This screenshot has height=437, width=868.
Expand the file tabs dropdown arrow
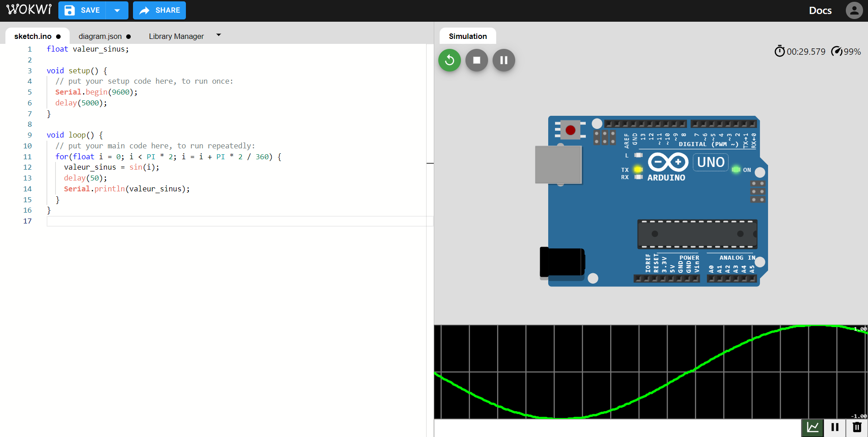(x=219, y=35)
